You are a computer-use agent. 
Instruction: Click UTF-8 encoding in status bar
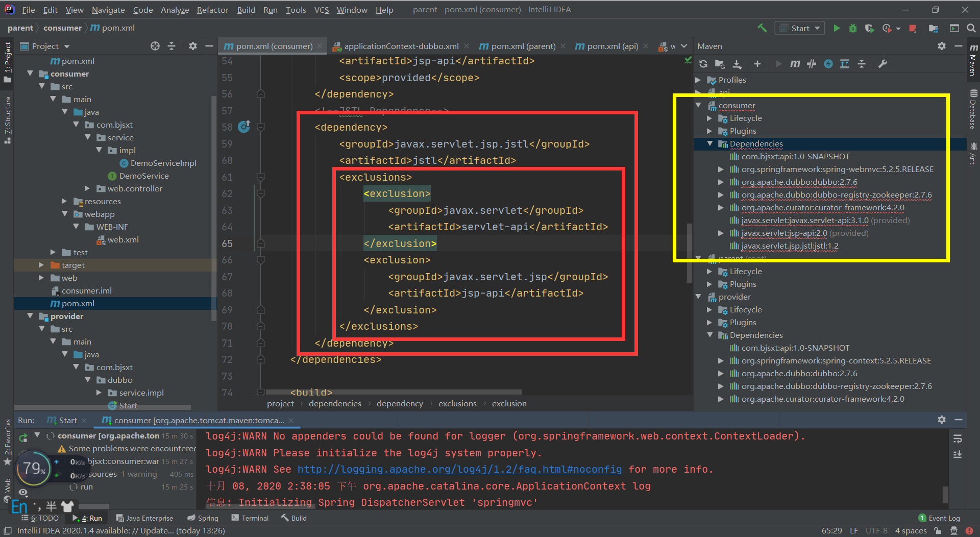(876, 531)
